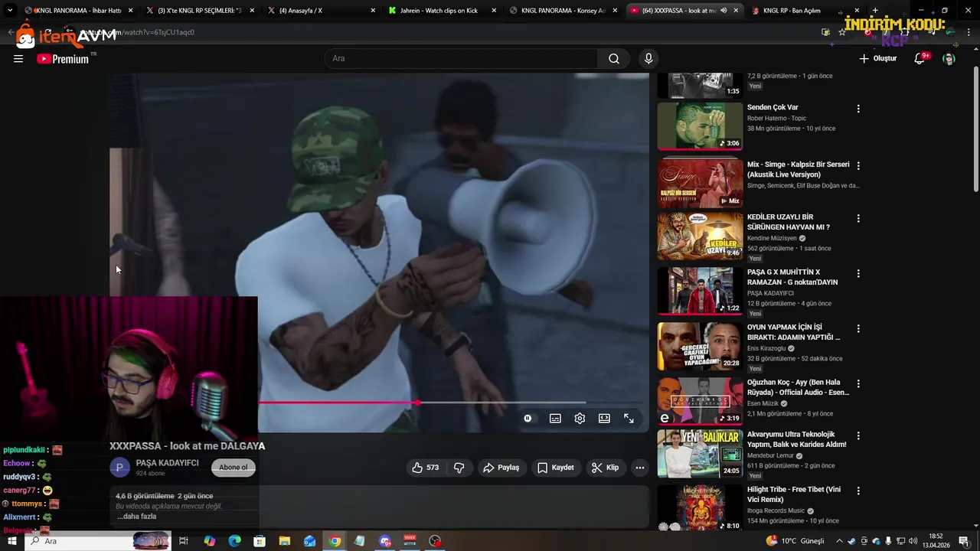Click the progress bar scrubber dot
The width and height of the screenshot is (980, 551).
click(417, 403)
